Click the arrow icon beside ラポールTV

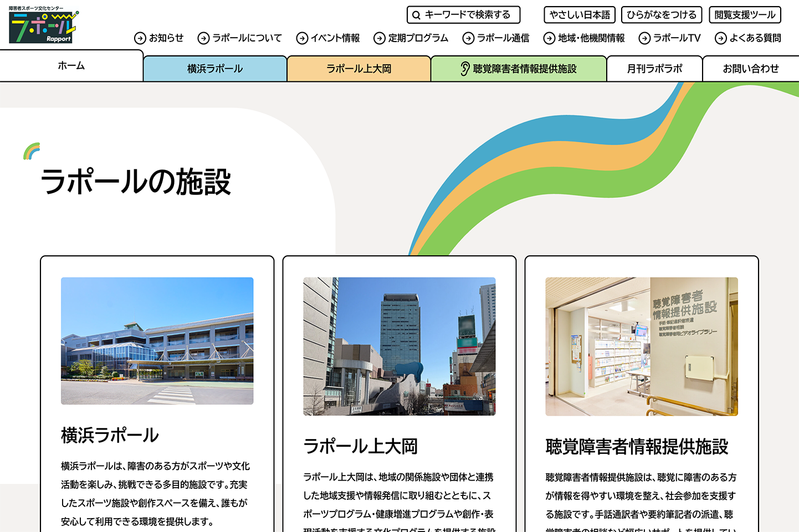[x=644, y=38]
